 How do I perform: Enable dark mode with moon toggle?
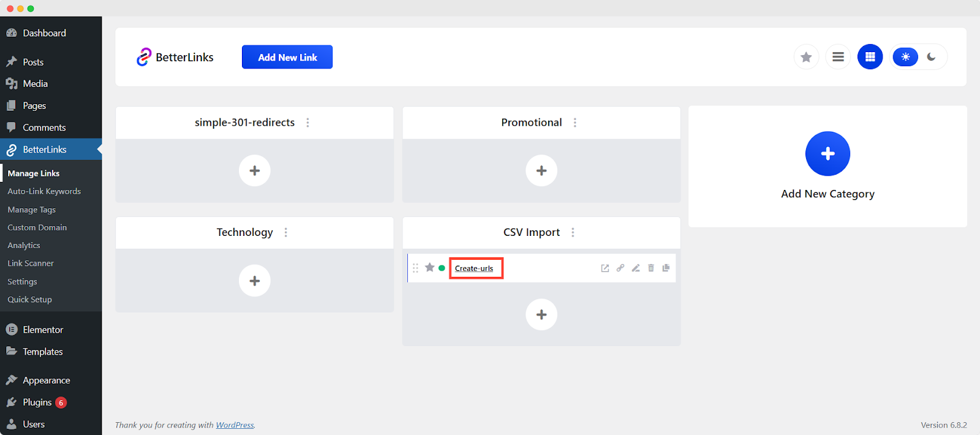pos(932,57)
